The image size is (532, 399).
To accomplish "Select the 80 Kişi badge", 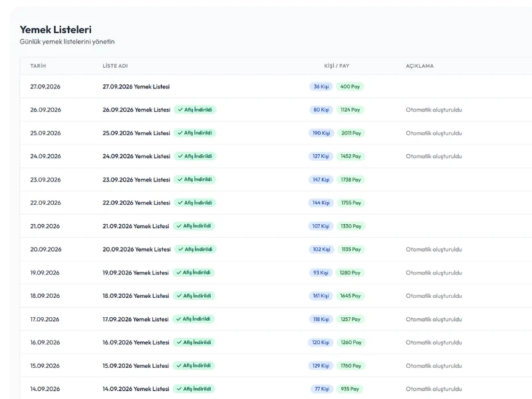I will (321, 110).
